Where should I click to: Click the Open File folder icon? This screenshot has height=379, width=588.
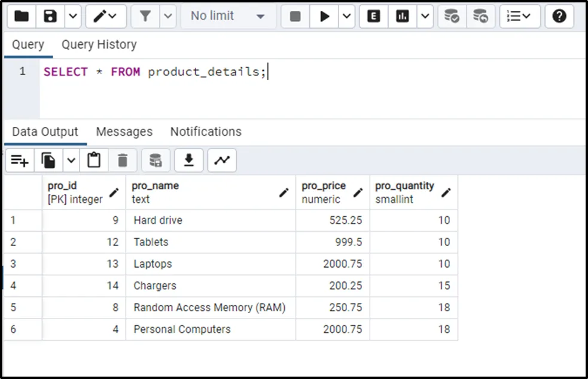(21, 16)
